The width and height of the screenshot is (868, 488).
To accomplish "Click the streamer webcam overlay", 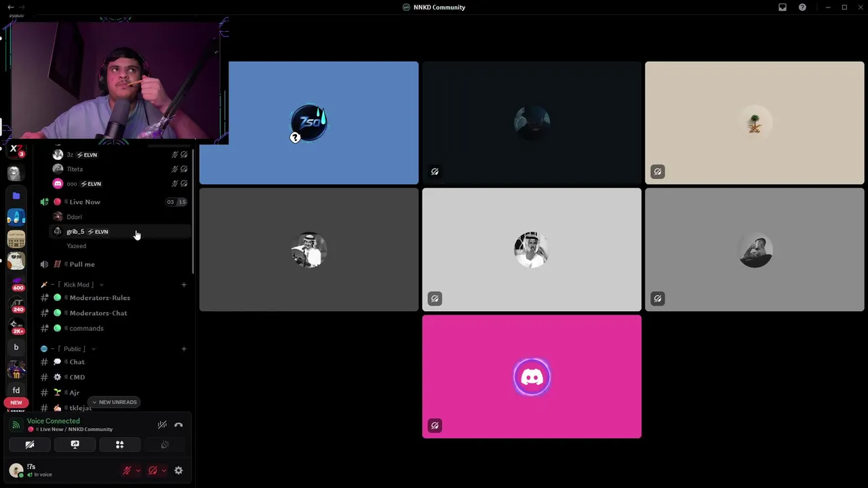I will [x=114, y=80].
